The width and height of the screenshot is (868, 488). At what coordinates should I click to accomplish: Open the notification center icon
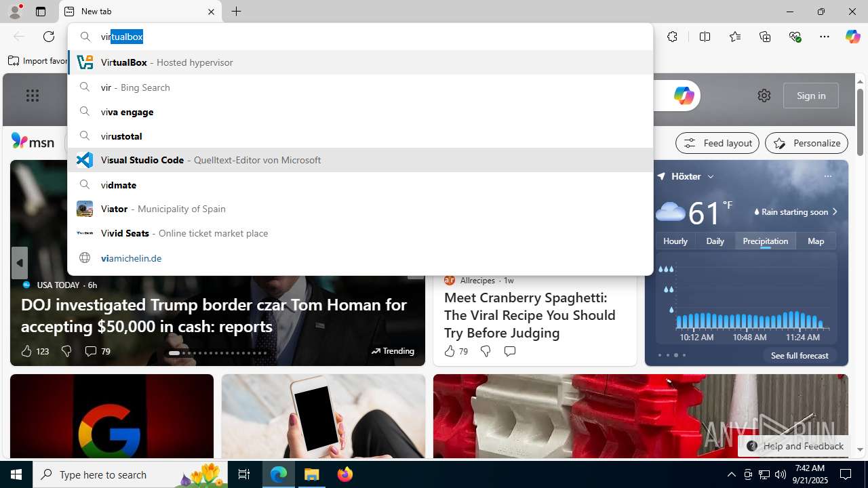pyautogui.click(x=846, y=474)
